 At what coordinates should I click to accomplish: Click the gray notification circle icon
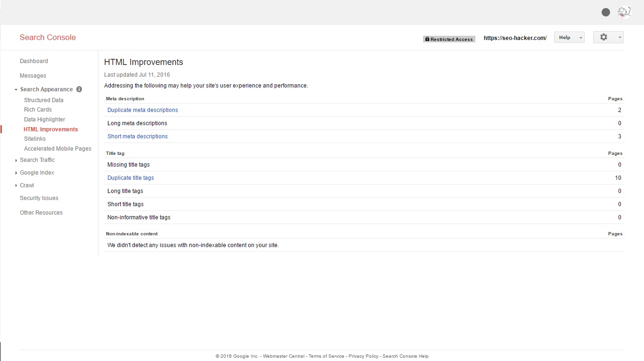[606, 13]
